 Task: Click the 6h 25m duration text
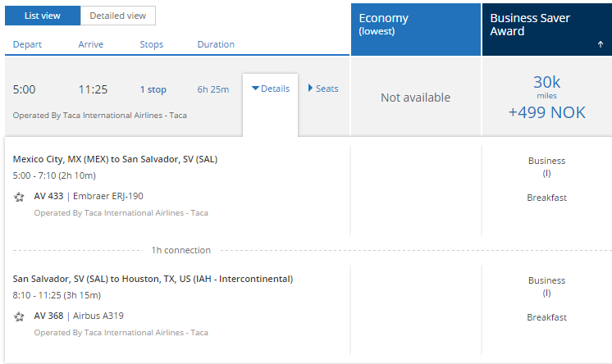[213, 89]
